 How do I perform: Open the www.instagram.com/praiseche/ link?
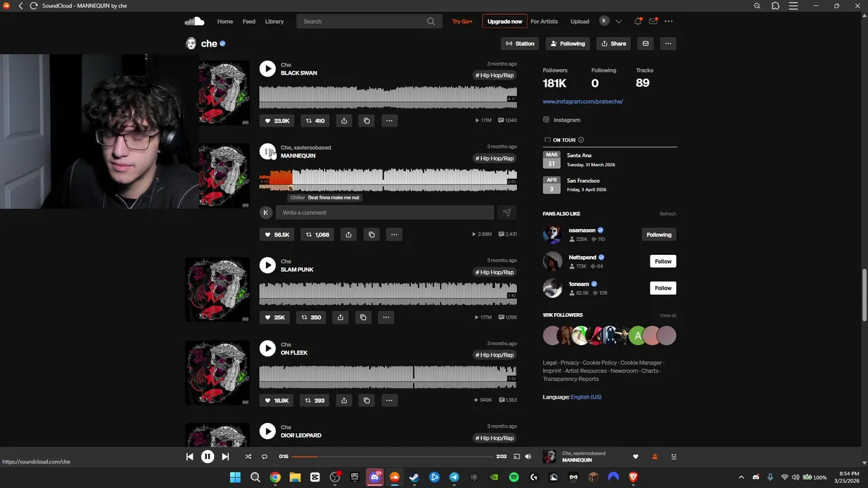point(583,102)
